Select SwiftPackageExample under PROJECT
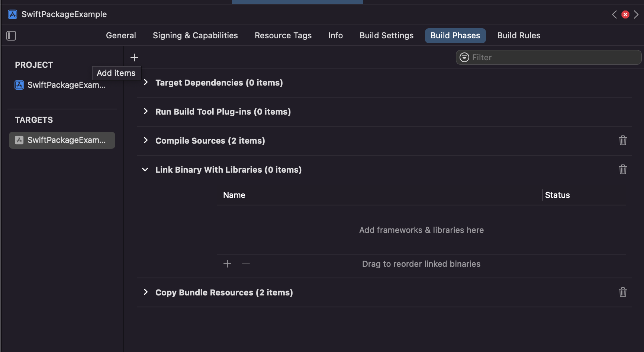Image resolution: width=644 pixels, height=352 pixels. coord(60,85)
